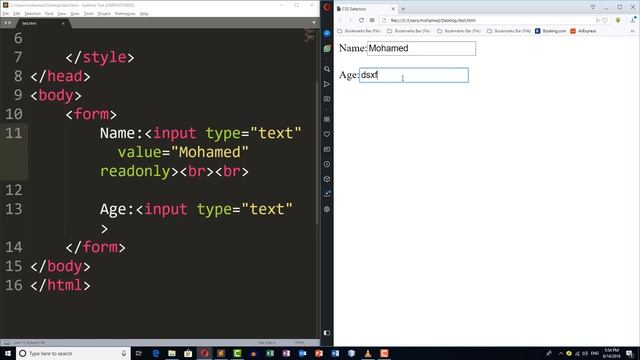Viewport: 640px width, 360px height.
Task: Open the Find menu in Sublime Text
Action: pyautogui.click(x=49, y=14)
